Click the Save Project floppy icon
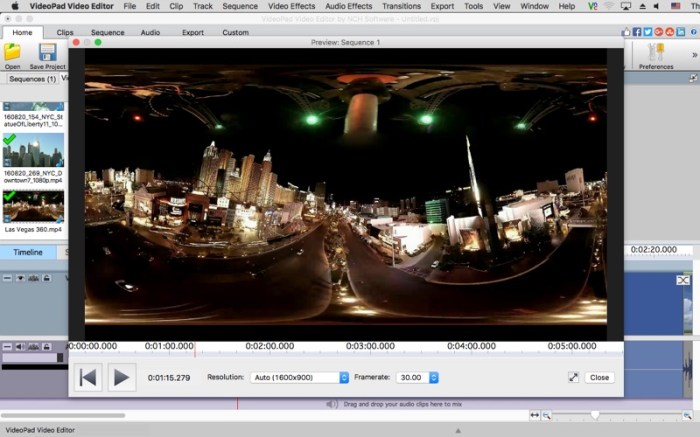This screenshot has width=700, height=437. [47, 52]
